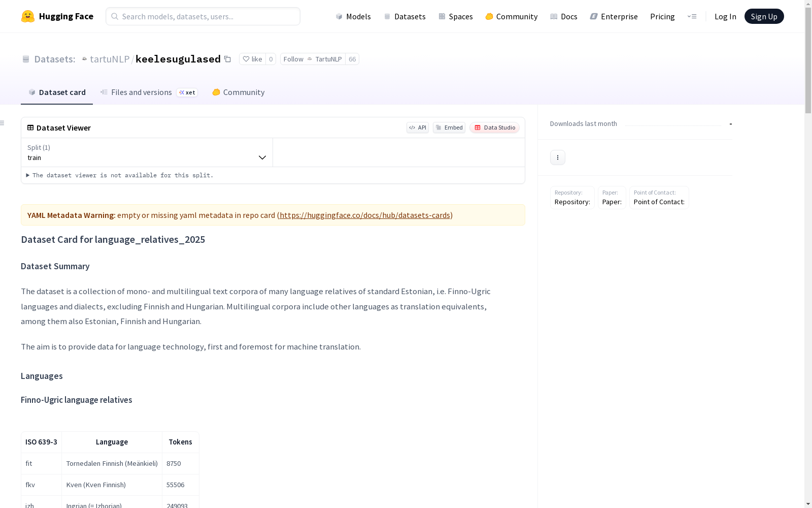
Task: Click Log In
Action: coord(725,16)
